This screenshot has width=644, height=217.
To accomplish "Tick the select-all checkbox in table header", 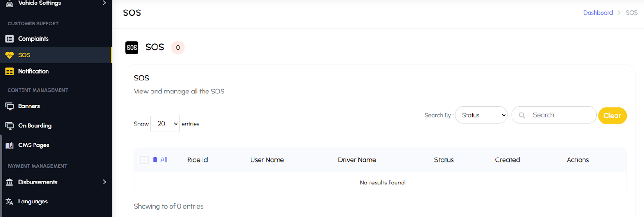I will [144, 160].
